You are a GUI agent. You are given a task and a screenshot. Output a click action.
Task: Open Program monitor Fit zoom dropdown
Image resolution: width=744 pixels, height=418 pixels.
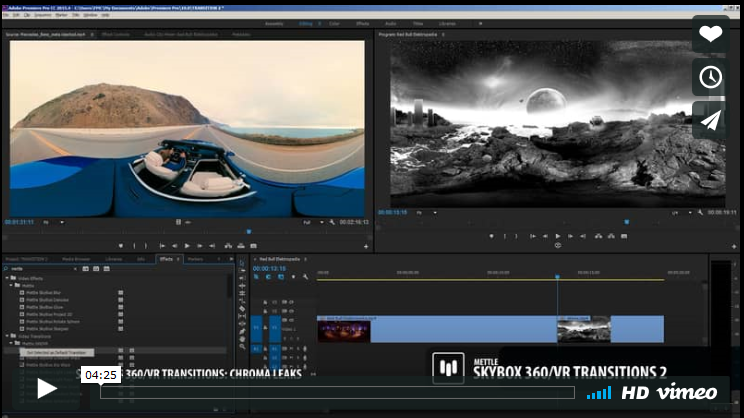[x=427, y=213]
